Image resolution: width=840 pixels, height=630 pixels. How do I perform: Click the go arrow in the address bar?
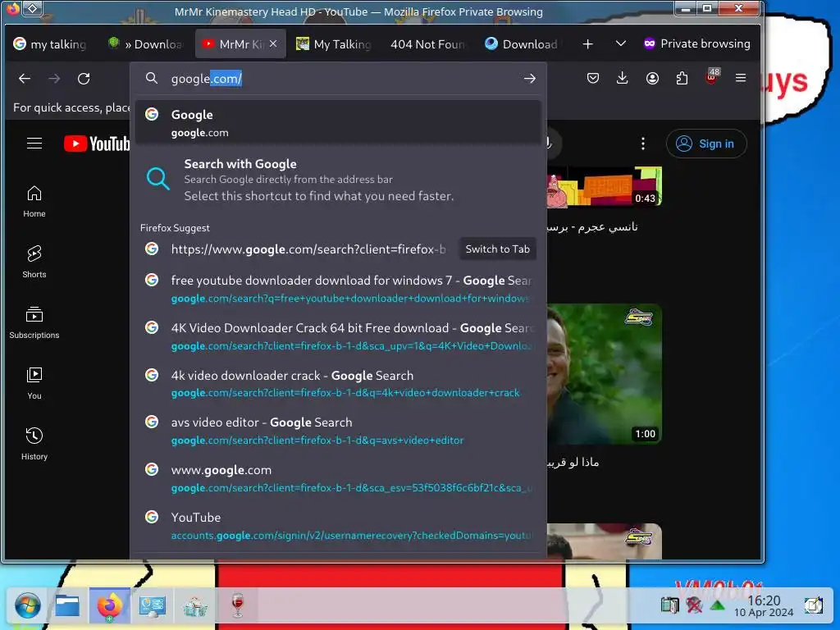coord(529,79)
